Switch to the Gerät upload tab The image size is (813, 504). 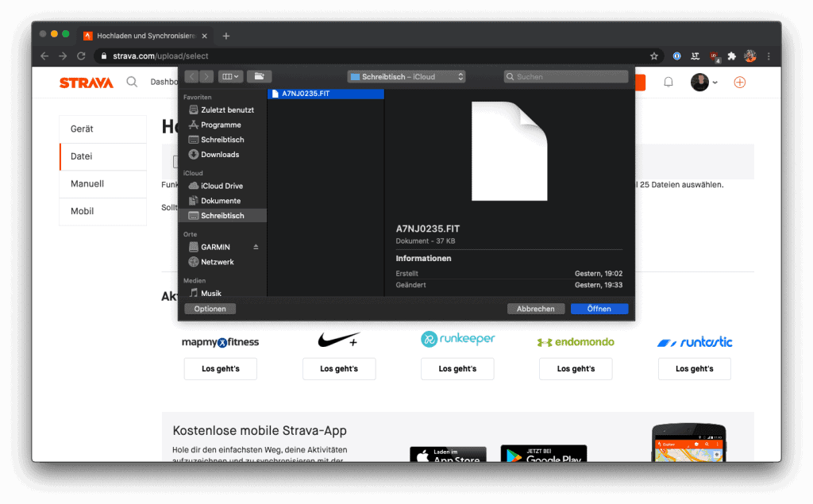(x=103, y=129)
